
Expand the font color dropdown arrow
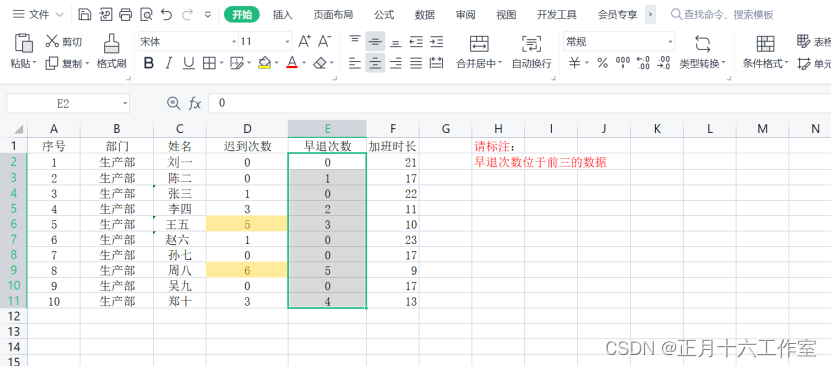[304, 64]
